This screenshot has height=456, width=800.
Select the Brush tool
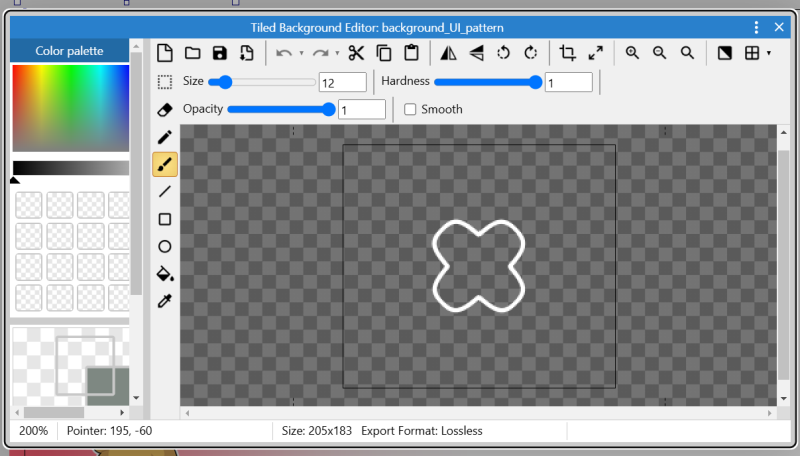click(165, 164)
